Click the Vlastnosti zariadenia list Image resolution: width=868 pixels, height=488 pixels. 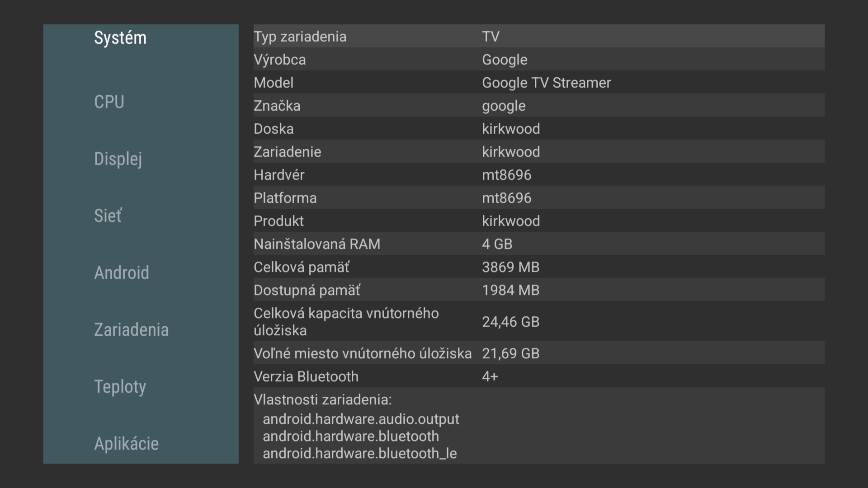[x=538, y=427]
